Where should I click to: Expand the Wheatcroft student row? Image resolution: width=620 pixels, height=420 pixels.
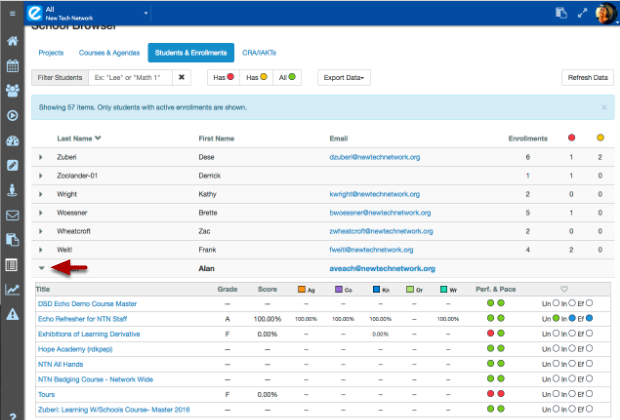point(40,231)
